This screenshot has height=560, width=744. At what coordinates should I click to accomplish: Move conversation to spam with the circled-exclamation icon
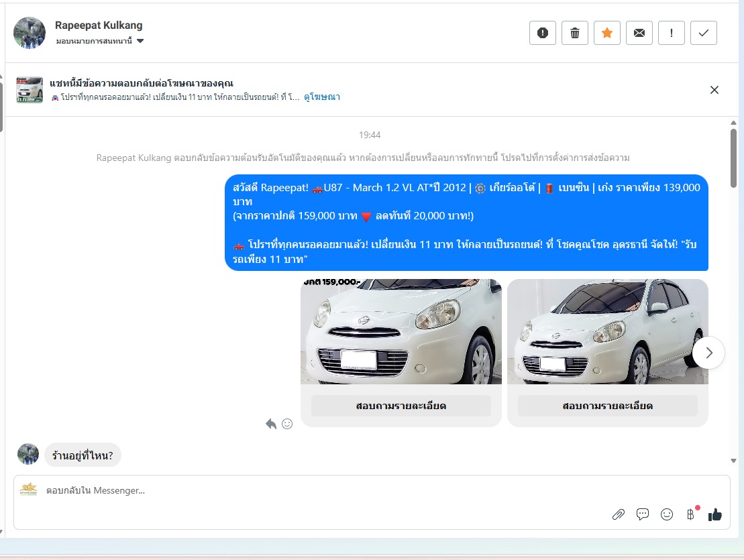tap(543, 33)
